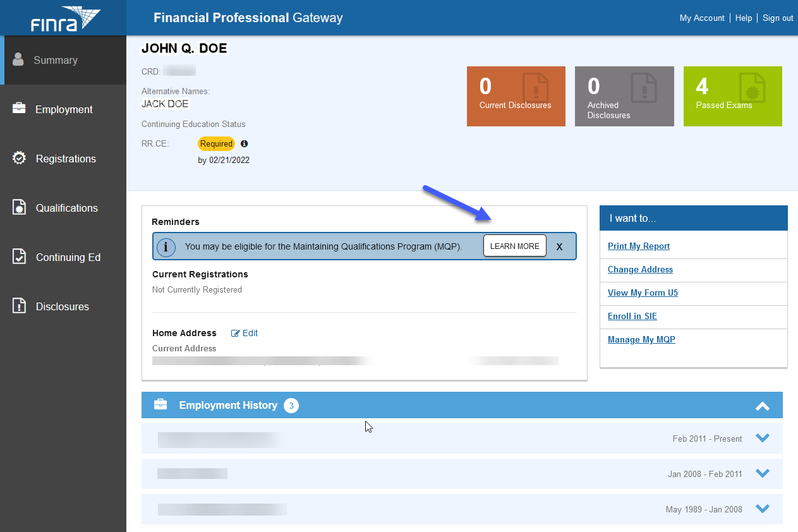
Task: Expand the May 1989 - Jan 2008 entry
Action: point(763,509)
